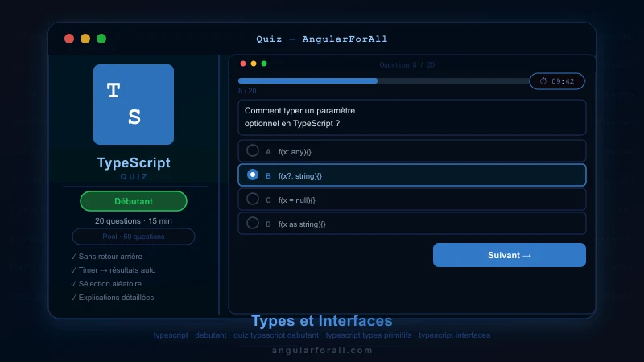The width and height of the screenshot is (644, 362).
Task: Click the window title Quiz — AngularForAll
Action: click(x=321, y=39)
